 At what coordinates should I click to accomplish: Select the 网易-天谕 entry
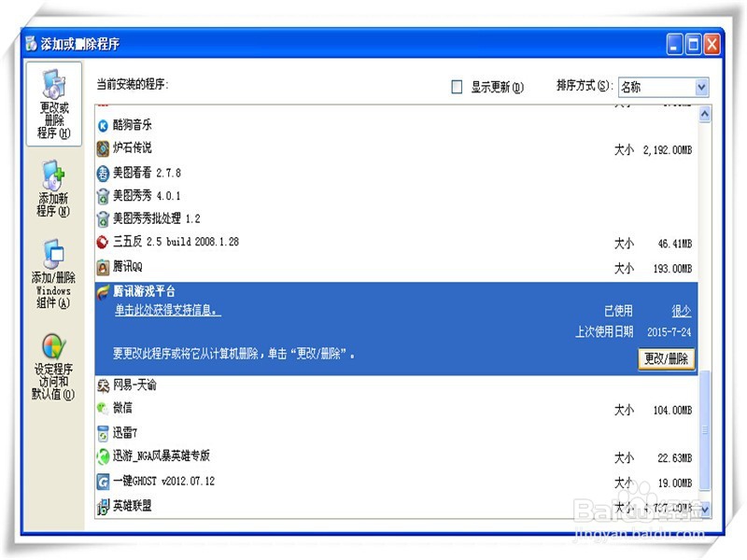pos(396,385)
